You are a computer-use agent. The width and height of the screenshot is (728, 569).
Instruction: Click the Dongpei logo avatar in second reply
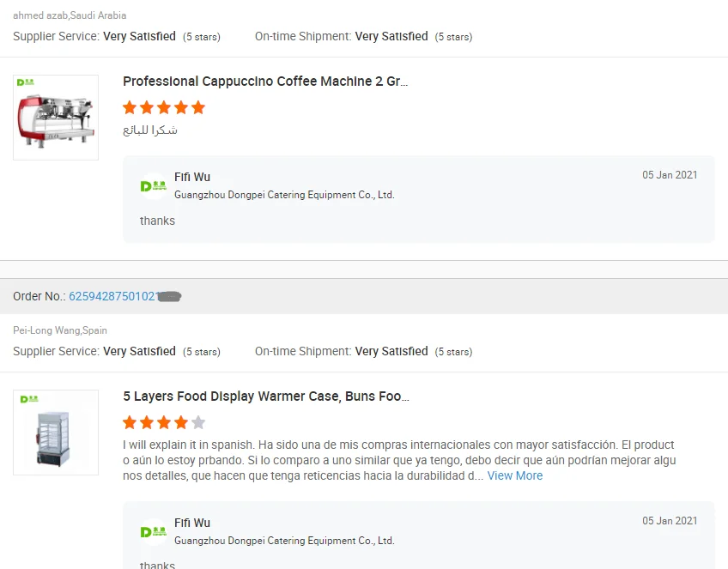tap(153, 532)
